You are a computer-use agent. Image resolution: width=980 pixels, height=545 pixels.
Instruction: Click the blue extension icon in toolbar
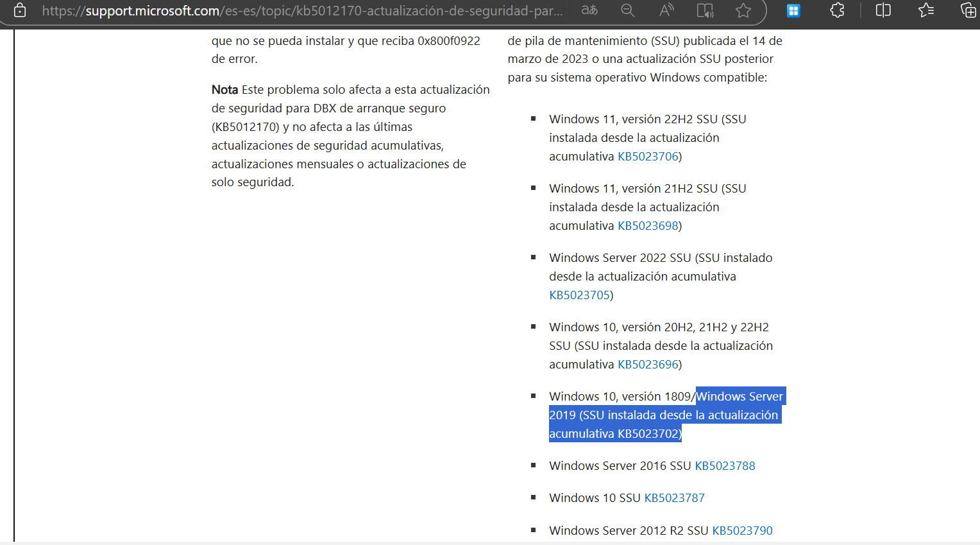793,10
